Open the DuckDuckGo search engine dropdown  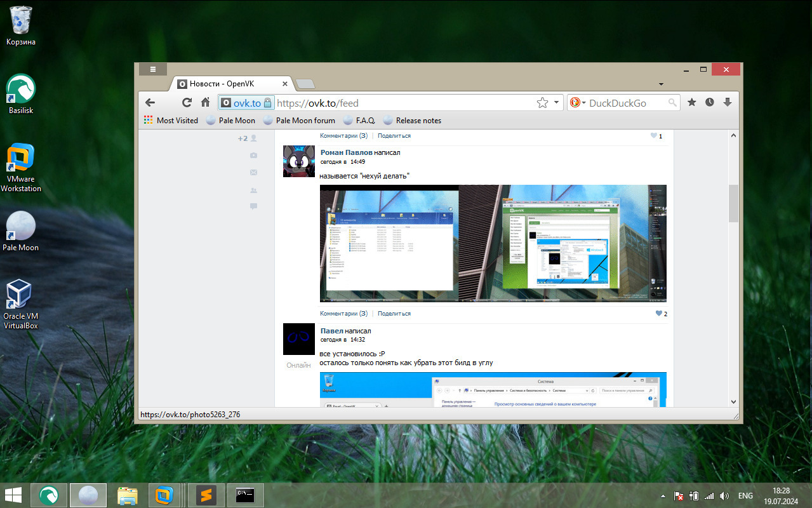coord(577,103)
